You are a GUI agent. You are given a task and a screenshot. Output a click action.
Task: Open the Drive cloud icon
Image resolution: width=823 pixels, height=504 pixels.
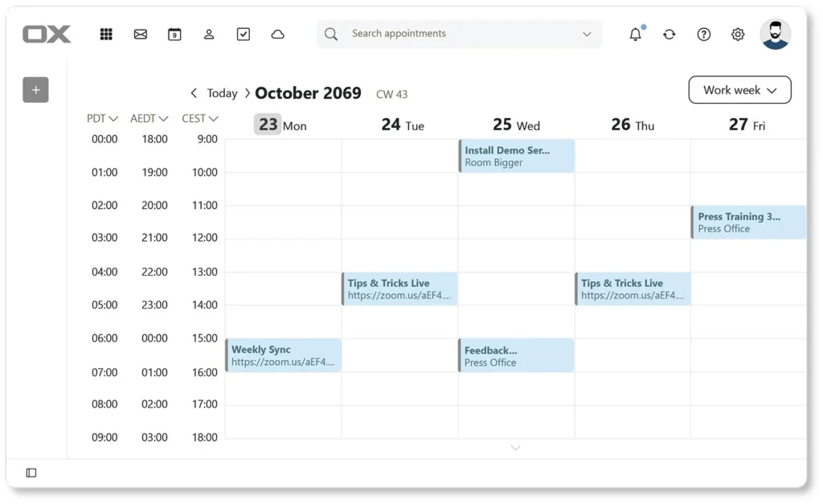[x=278, y=34]
